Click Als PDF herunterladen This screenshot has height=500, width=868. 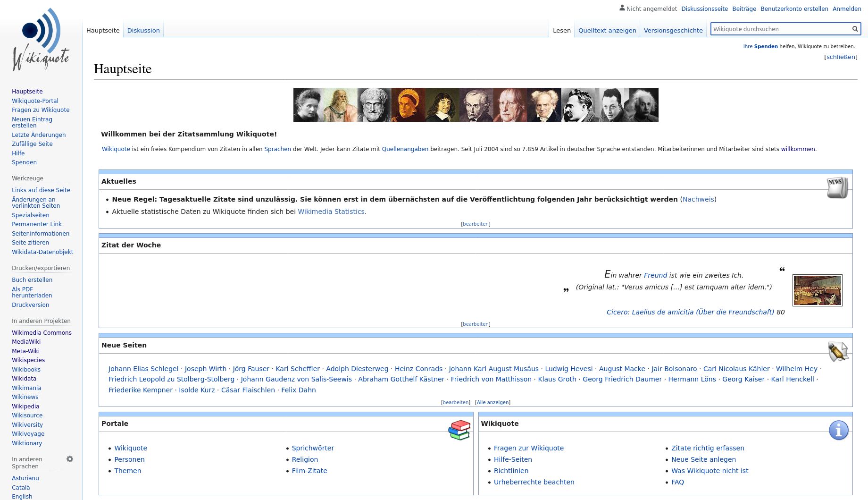[x=32, y=292]
